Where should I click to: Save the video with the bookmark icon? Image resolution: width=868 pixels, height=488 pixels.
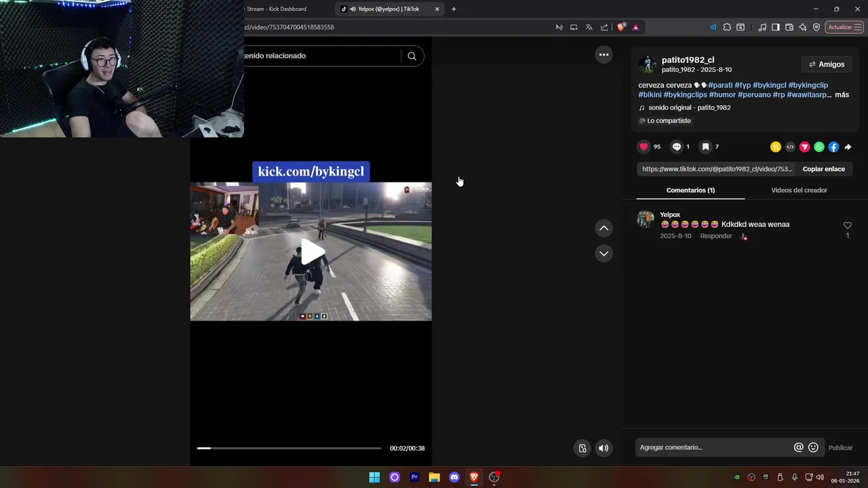705,146
